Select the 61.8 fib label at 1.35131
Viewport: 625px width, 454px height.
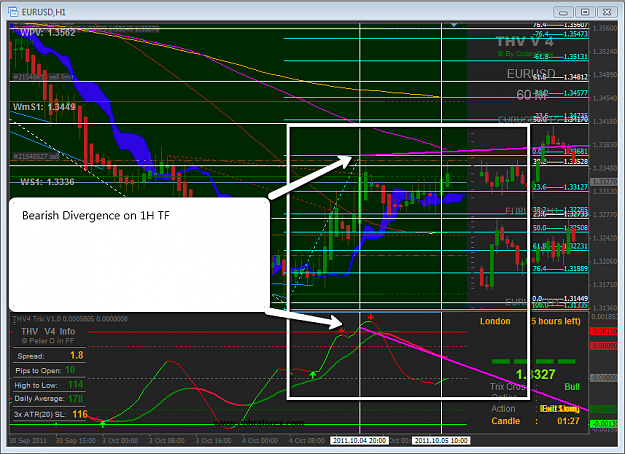point(560,57)
